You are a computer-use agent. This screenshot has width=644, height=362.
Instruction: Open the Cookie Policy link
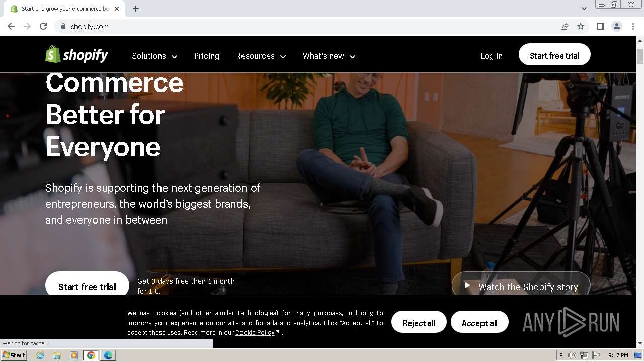[255, 332]
